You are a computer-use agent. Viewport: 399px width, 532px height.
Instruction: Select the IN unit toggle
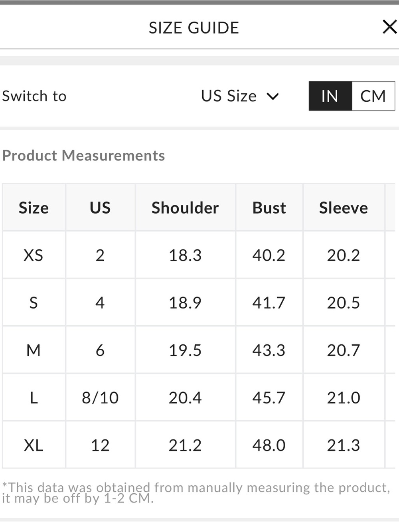[330, 96]
